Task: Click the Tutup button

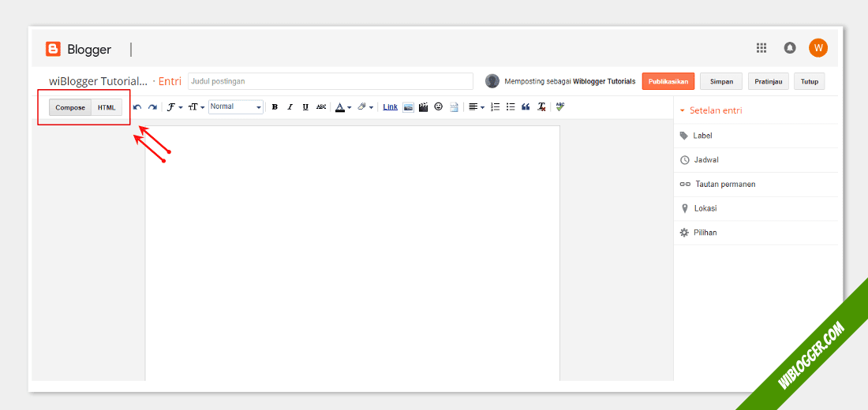Action: pyautogui.click(x=810, y=81)
